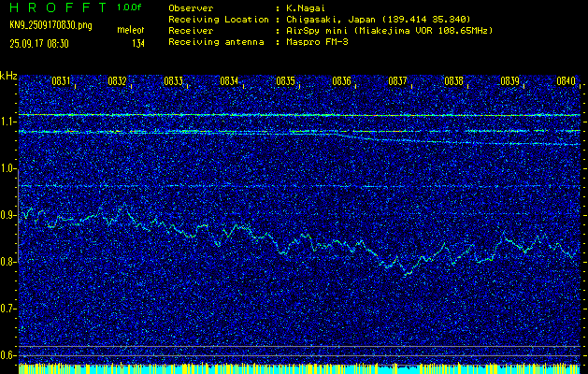Select the count value 134

pyautogui.click(x=138, y=44)
